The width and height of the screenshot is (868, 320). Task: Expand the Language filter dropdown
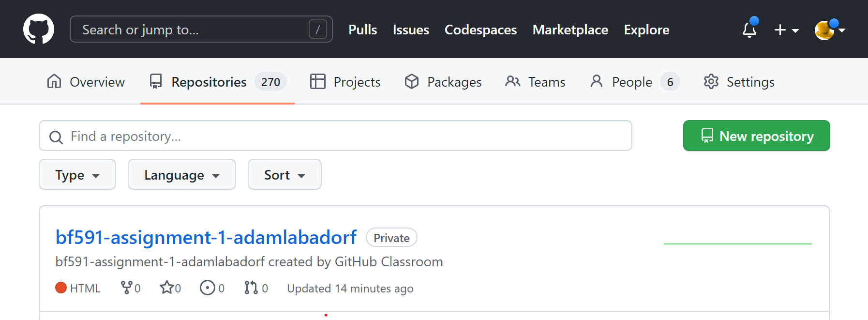click(181, 175)
